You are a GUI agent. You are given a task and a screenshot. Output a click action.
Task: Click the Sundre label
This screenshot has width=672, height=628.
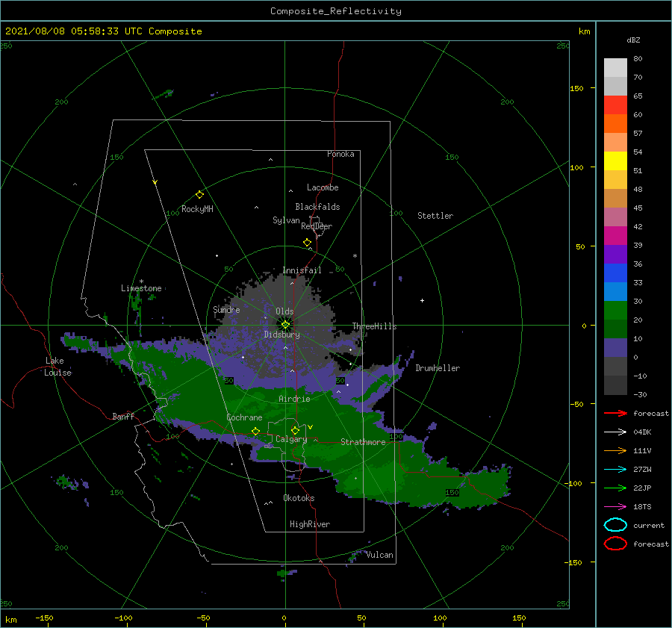(x=226, y=309)
